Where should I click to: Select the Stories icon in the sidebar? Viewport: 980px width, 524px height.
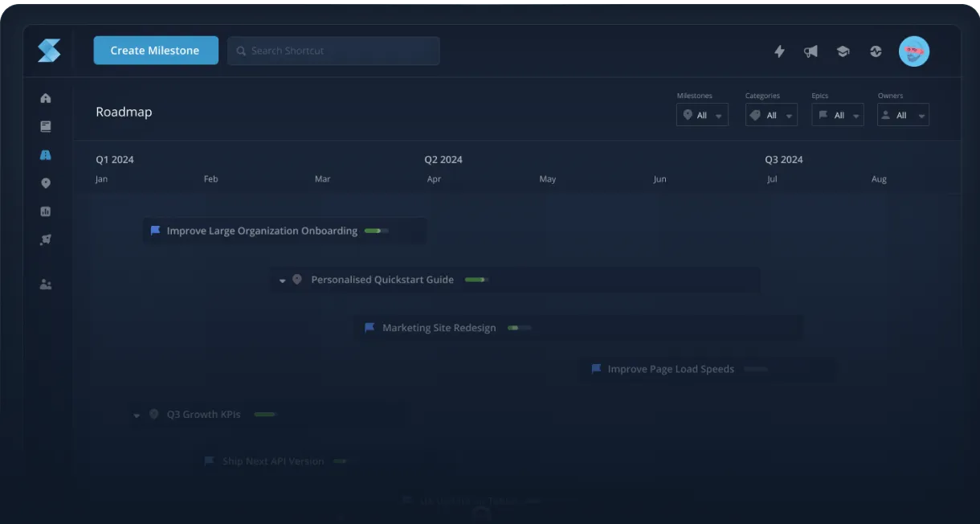click(46, 126)
